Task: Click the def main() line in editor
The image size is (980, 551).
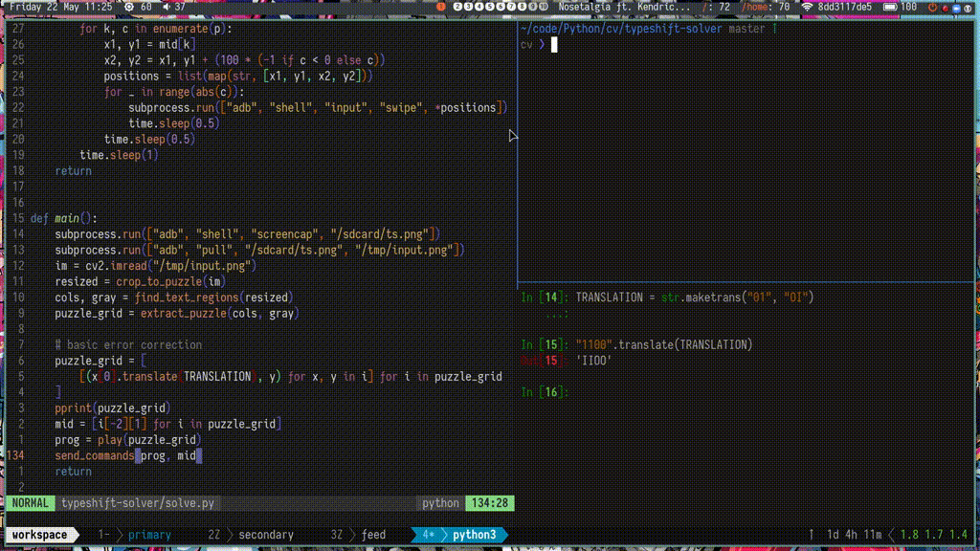Action: (64, 218)
